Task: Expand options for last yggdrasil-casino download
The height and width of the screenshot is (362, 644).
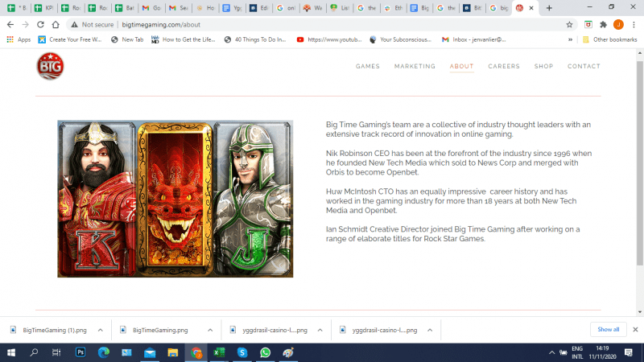Action: pyautogui.click(x=430, y=330)
